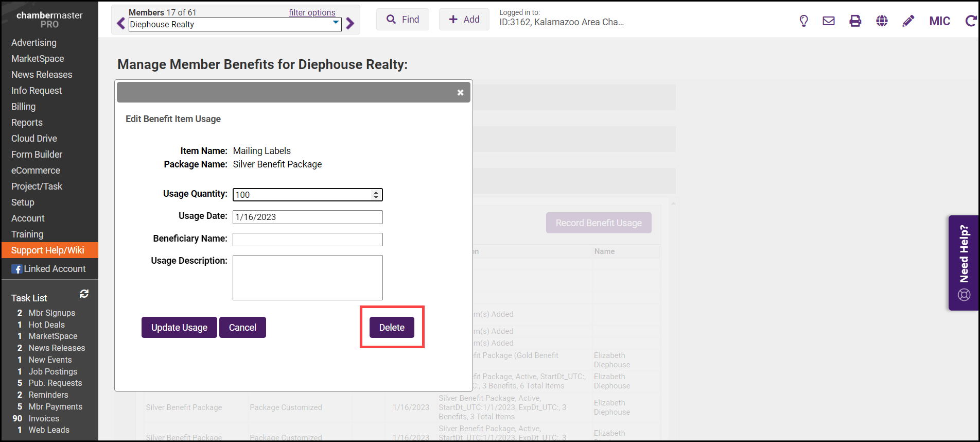Click the pencil edit icon
Image resolution: width=980 pixels, height=442 pixels.
[x=908, y=21]
